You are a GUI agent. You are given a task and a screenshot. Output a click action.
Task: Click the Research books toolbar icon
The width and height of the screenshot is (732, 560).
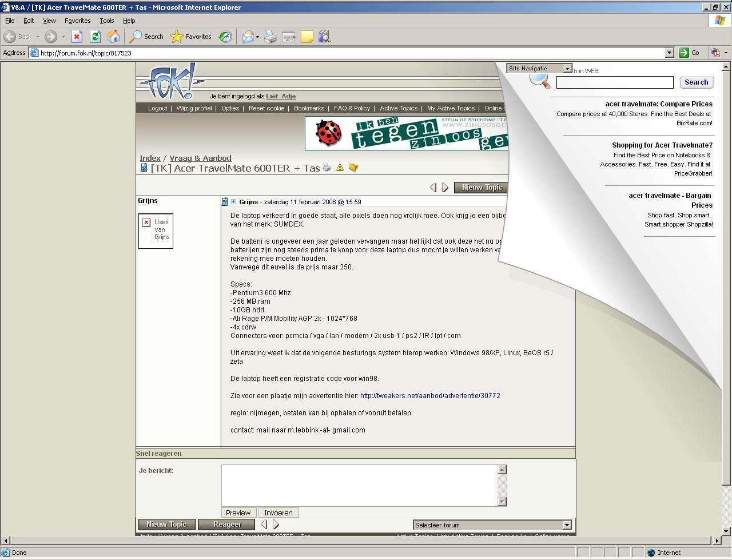[324, 37]
